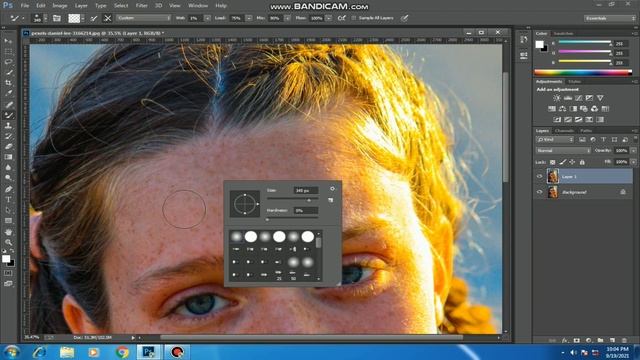Switch to the Styles tab
Image resolution: width=640 pixels, height=360 pixels.
coord(574,82)
